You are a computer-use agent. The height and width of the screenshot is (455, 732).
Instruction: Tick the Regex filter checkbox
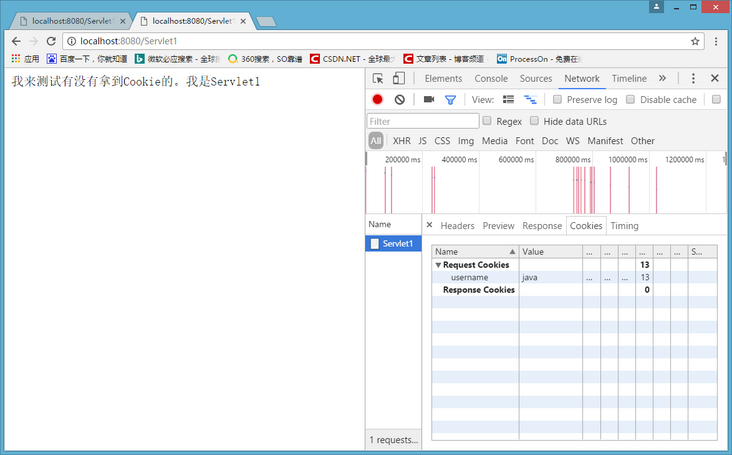pyautogui.click(x=487, y=121)
